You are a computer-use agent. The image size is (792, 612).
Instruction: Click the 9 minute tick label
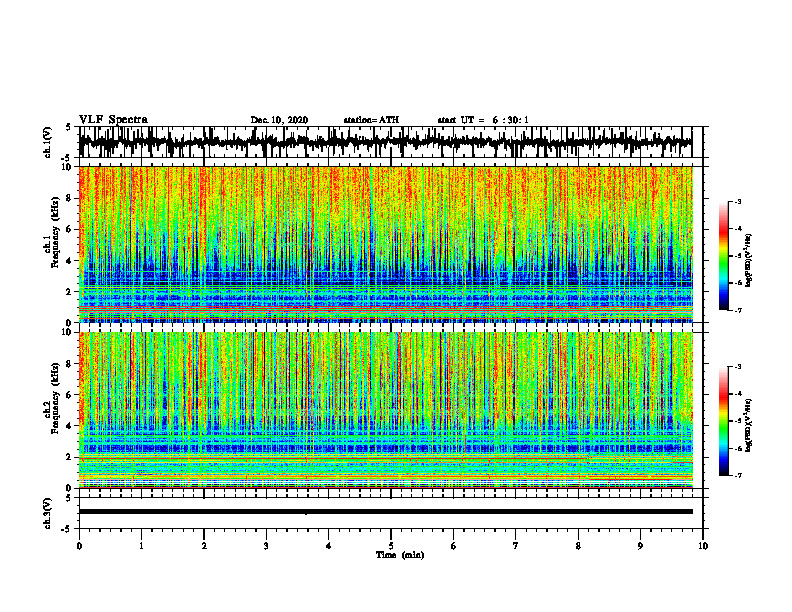(640, 546)
